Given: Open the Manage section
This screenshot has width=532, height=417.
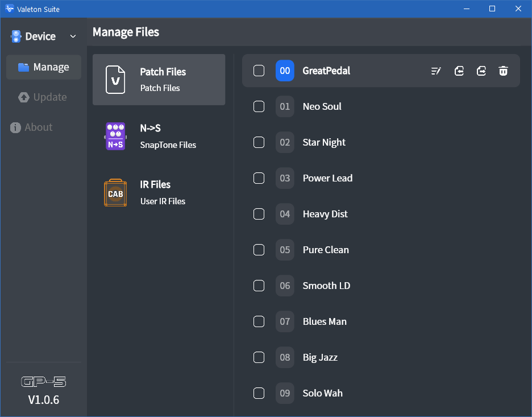Looking at the screenshot, I should coord(43,67).
